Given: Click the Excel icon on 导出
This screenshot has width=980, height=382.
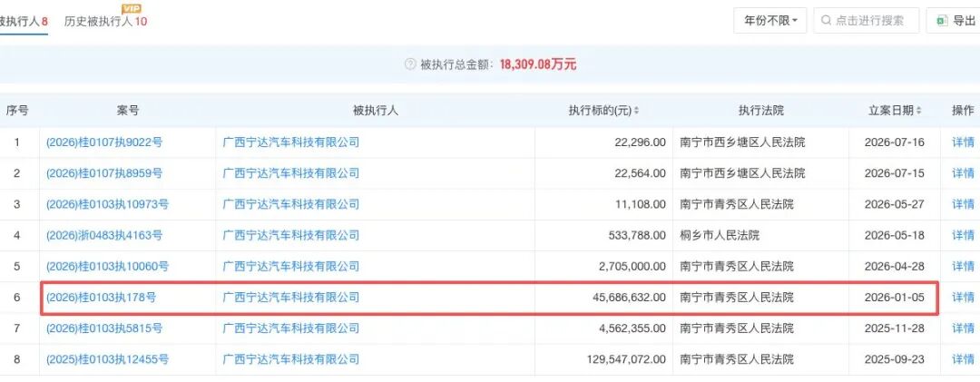Looking at the screenshot, I should (941, 21).
